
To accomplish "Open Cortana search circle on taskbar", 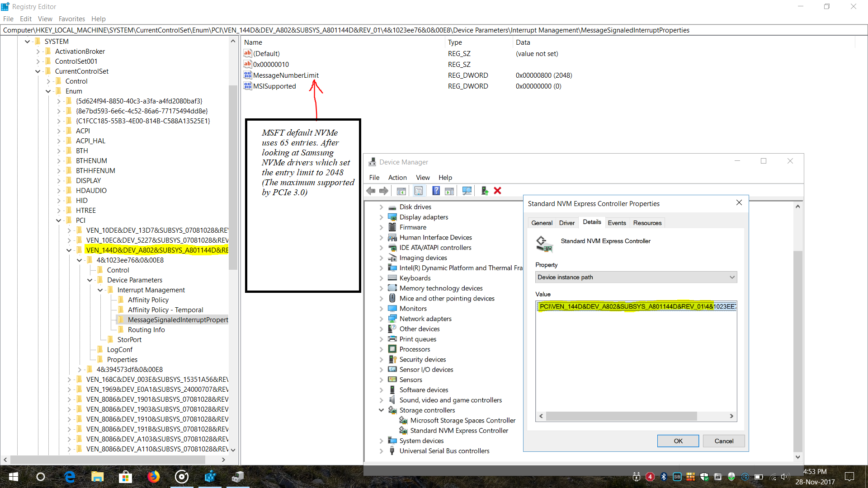I will [x=41, y=477].
